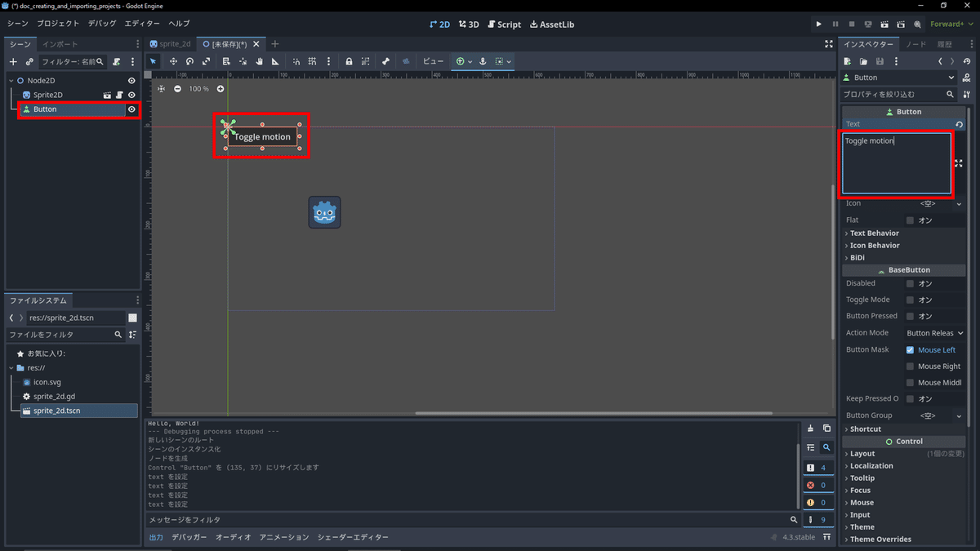The width and height of the screenshot is (980, 551).
Task: Toggle Node2D visibility eye
Action: tap(131, 81)
